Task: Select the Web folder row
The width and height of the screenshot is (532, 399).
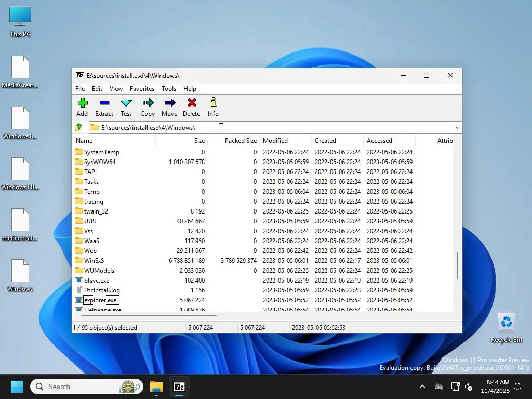Action: pyautogui.click(x=262, y=250)
